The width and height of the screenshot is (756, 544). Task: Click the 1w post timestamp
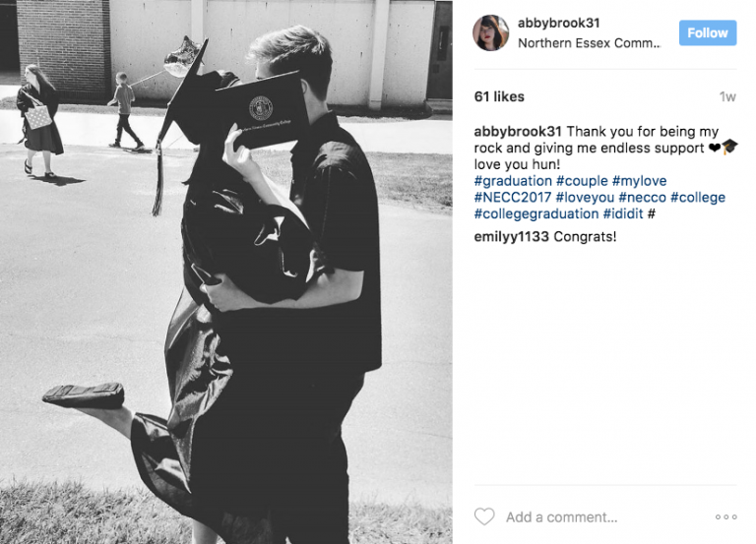pos(727,96)
